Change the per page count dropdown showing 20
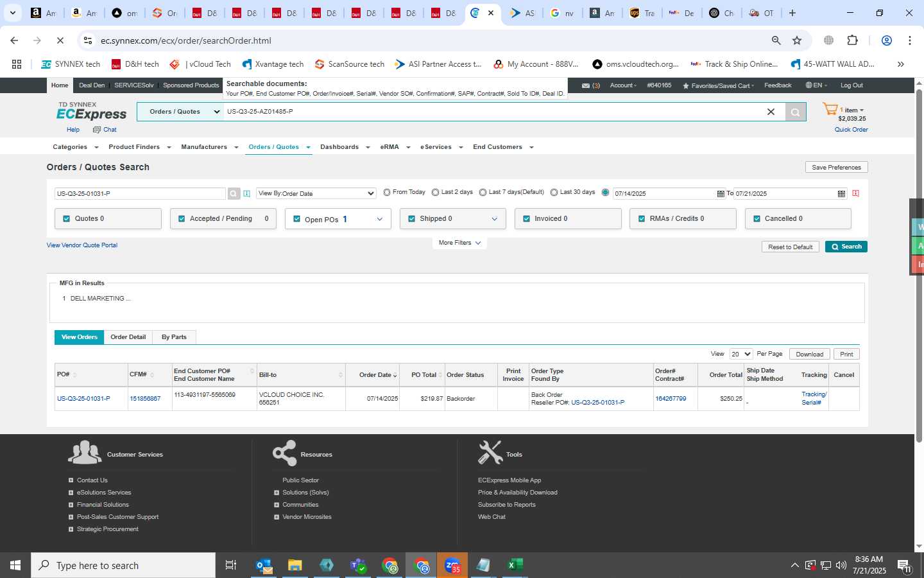The image size is (924, 578). [x=741, y=354]
